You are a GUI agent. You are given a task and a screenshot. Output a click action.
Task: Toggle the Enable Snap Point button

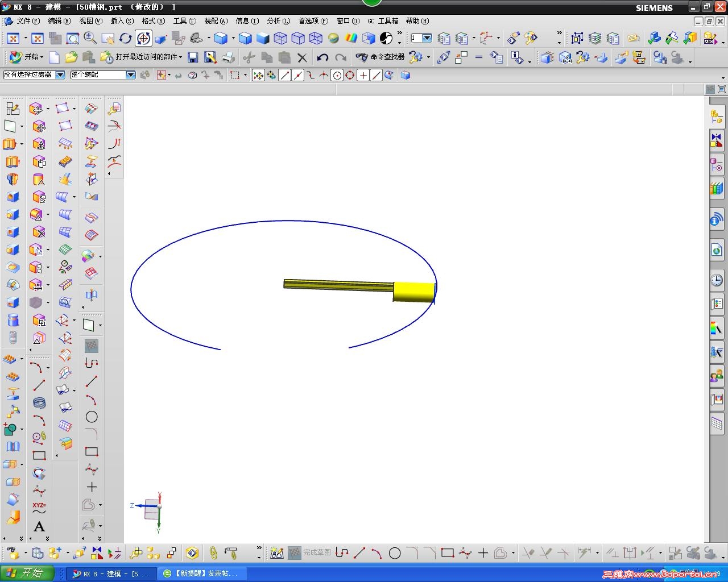click(258, 75)
